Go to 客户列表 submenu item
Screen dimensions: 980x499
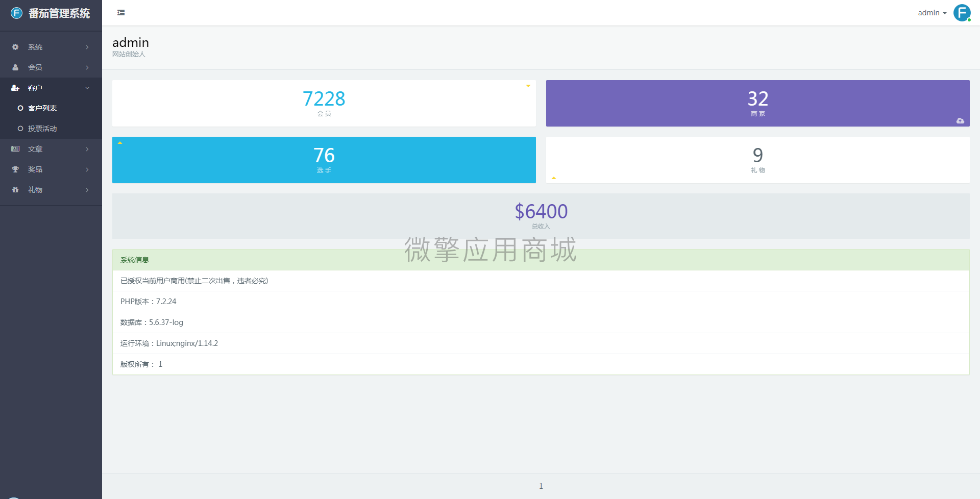click(51, 108)
